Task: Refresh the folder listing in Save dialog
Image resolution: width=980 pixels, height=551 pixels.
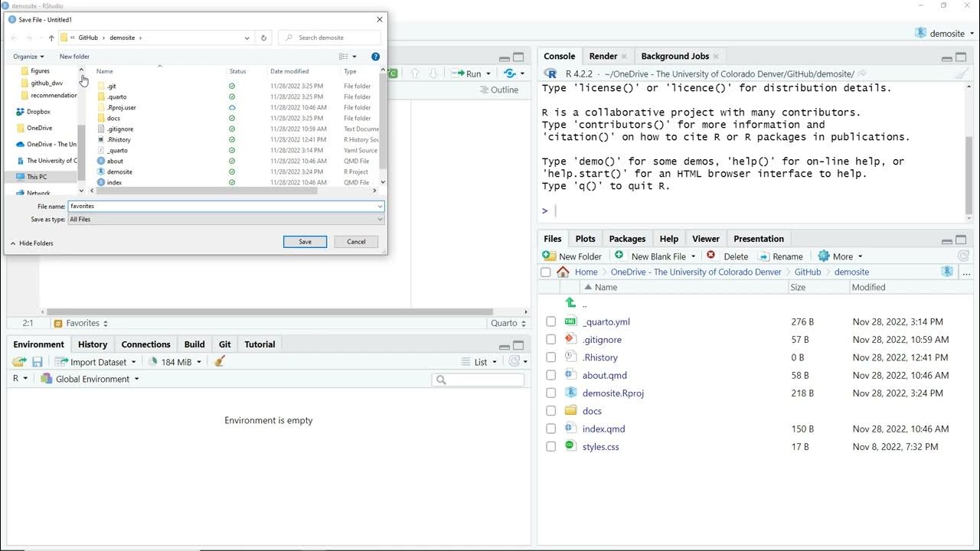Action: coord(264,37)
